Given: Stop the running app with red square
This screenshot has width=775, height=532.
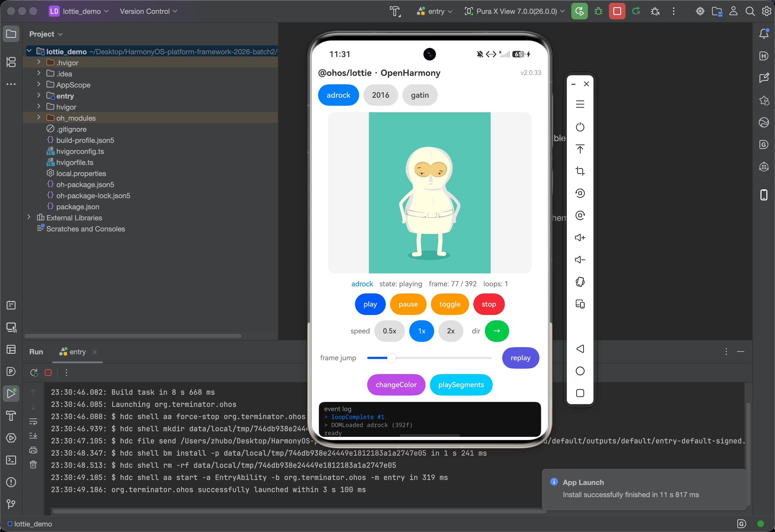Looking at the screenshot, I should tap(617, 11).
